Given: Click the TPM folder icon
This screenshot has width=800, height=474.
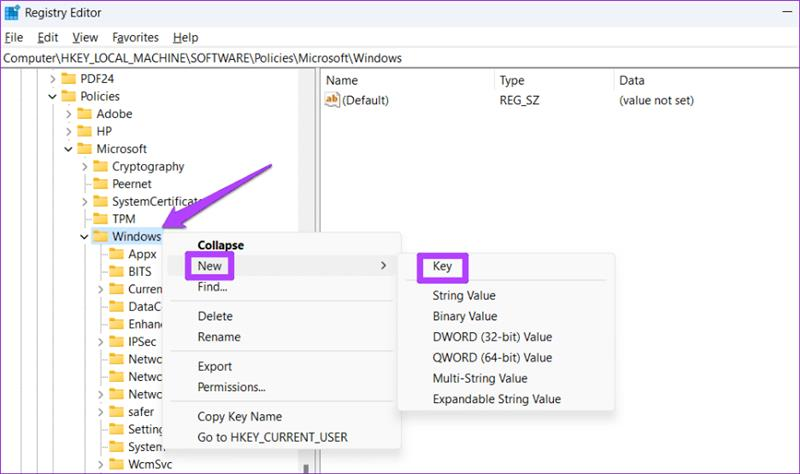Looking at the screenshot, I should [x=101, y=219].
